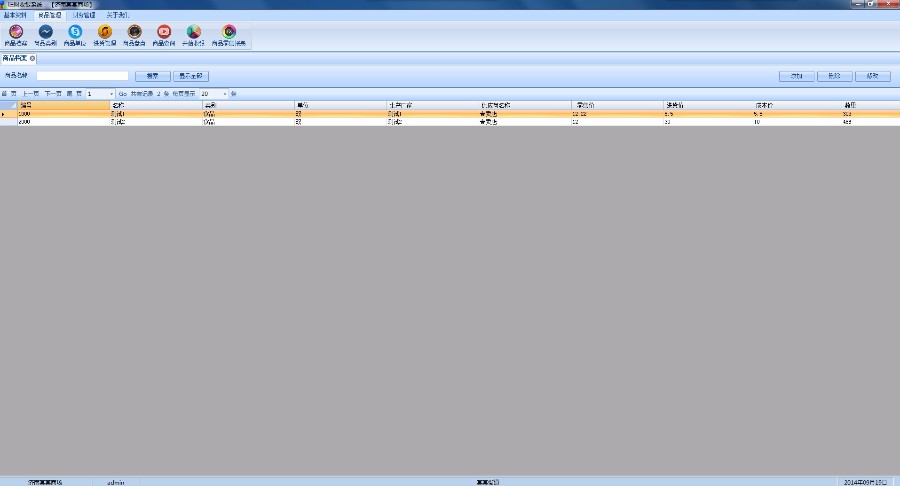The image size is (900, 486).
Task: Click the product name search input field
Action: coord(82,76)
